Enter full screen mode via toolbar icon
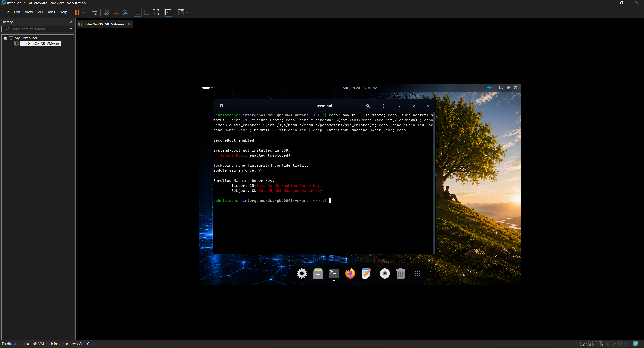Viewport: 644px width, 348px height. pos(156,12)
